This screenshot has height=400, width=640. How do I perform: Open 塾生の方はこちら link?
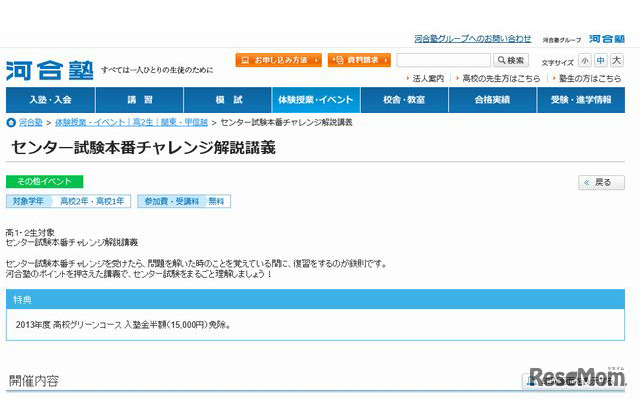[x=590, y=78]
